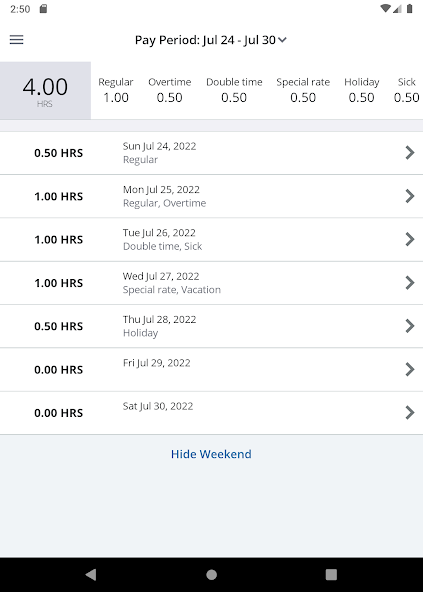Select the Overtime 0.50 summary item
The width and height of the screenshot is (423, 592).
pyautogui.click(x=170, y=90)
